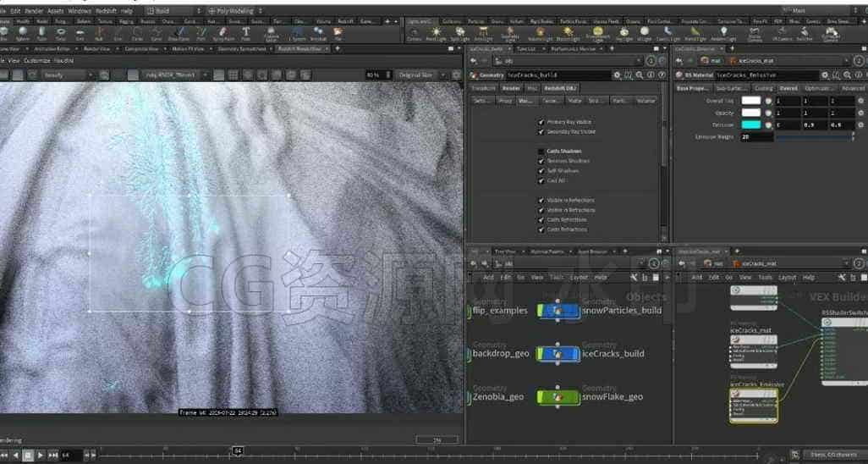868x464 pixels.
Task: Toggle Self Shadows checkbox
Action: point(541,171)
